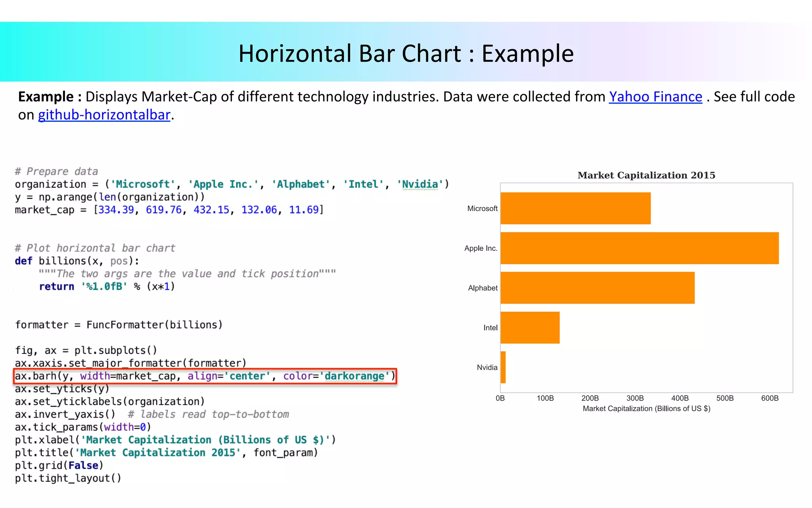The width and height of the screenshot is (812, 508).
Task: Click the small Nvidia bar
Action: coord(503,367)
